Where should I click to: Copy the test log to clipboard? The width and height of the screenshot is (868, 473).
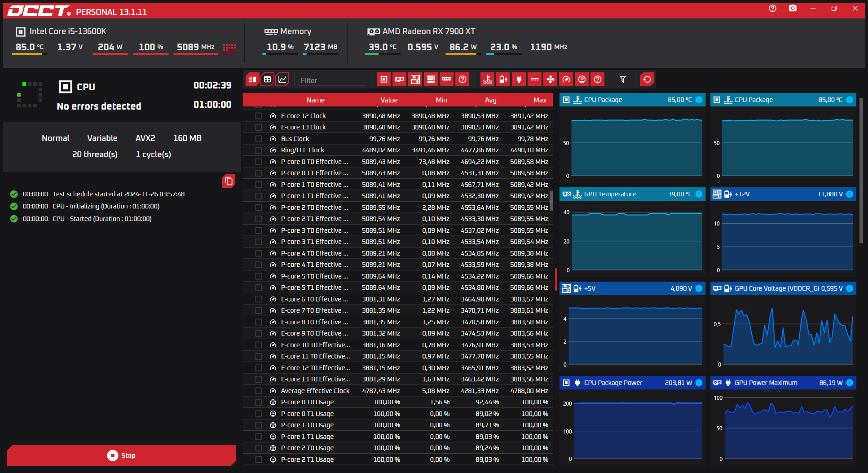click(229, 181)
